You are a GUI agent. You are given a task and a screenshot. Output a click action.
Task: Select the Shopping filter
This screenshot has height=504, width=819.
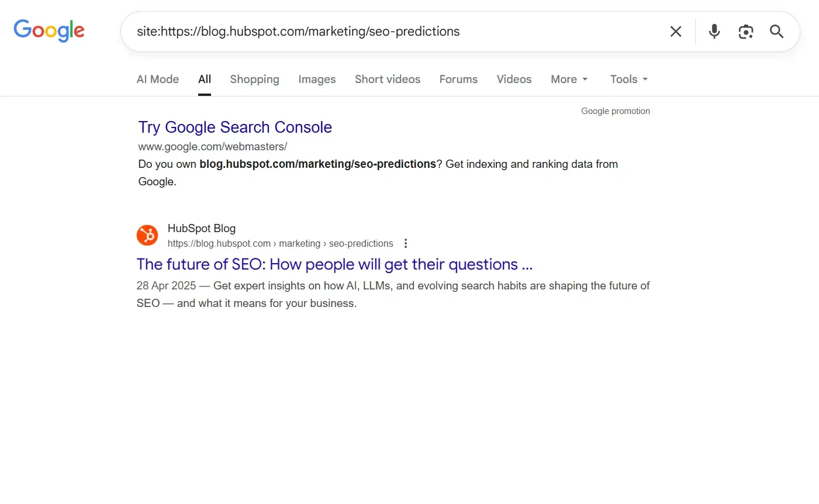pos(254,79)
